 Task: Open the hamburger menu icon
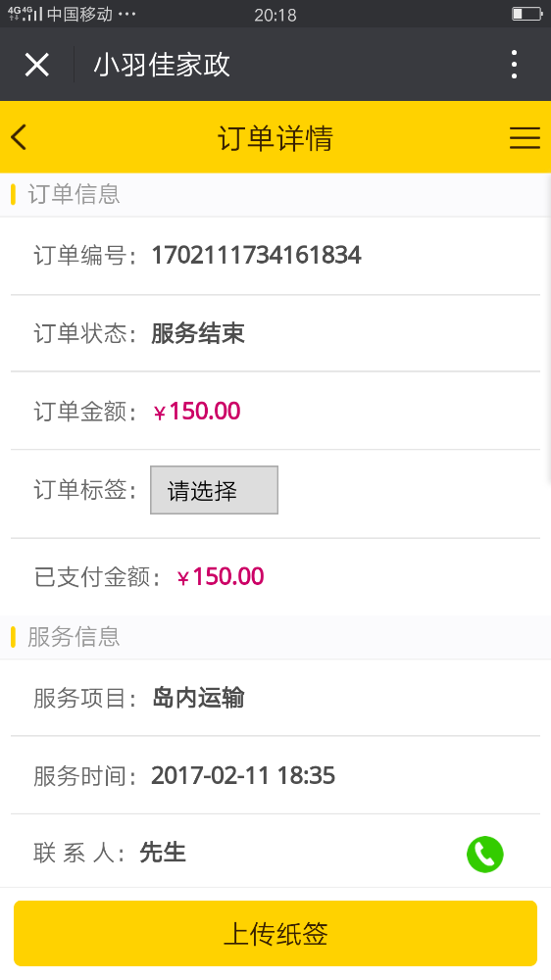525,137
